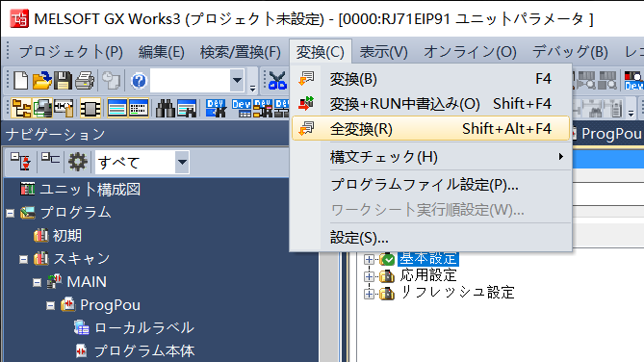Click the Element Selection window icon
Screen dimensions: 644x362
(x=64, y=109)
